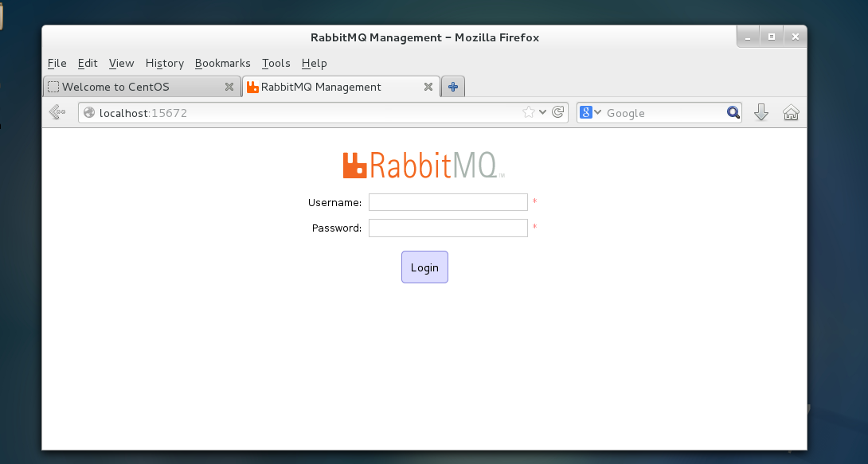The width and height of the screenshot is (868, 464).
Task: Open the Tools menu
Action: click(276, 63)
